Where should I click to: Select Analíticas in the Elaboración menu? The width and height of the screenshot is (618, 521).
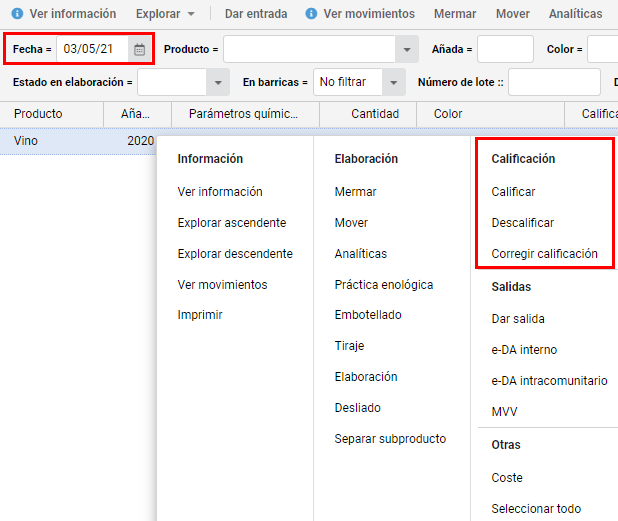click(x=361, y=254)
